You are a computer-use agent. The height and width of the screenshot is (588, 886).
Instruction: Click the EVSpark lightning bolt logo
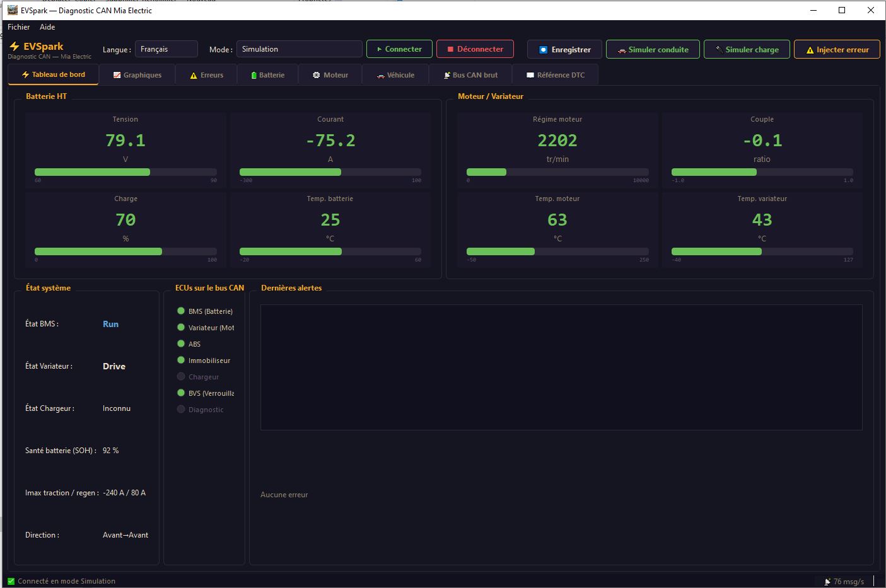point(15,47)
